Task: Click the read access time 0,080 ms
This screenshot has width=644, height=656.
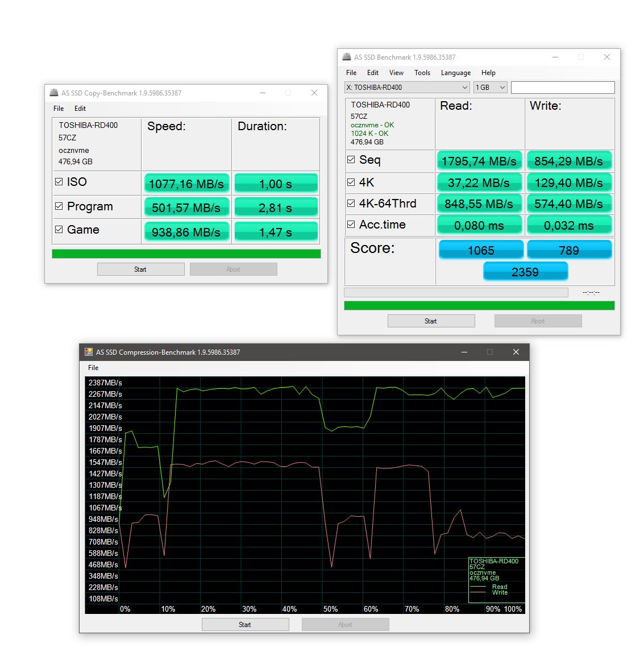Action: (479, 226)
